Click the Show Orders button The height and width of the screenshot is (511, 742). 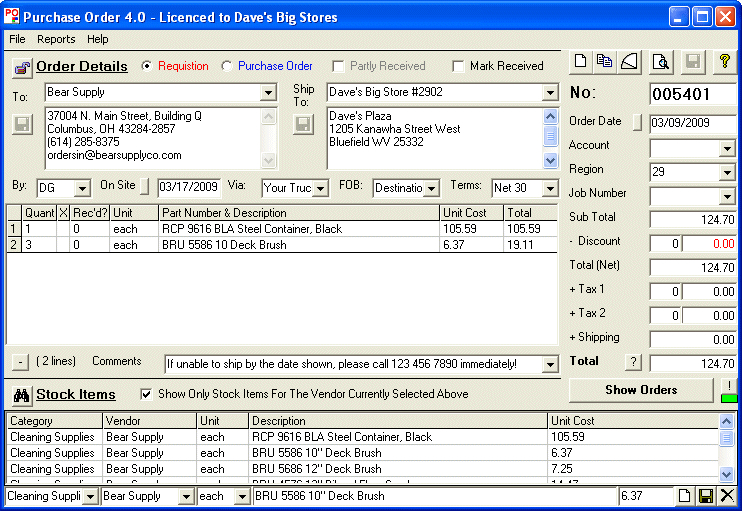tap(641, 390)
